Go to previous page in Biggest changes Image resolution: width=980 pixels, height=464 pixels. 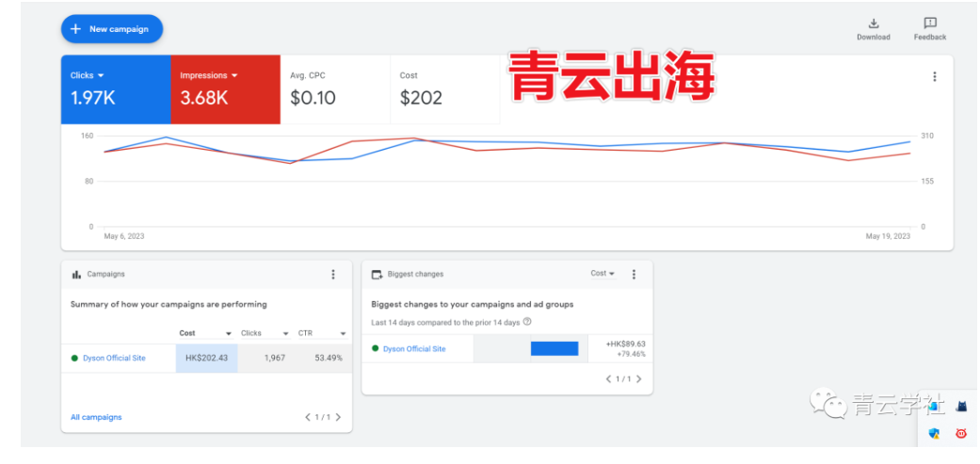point(608,379)
